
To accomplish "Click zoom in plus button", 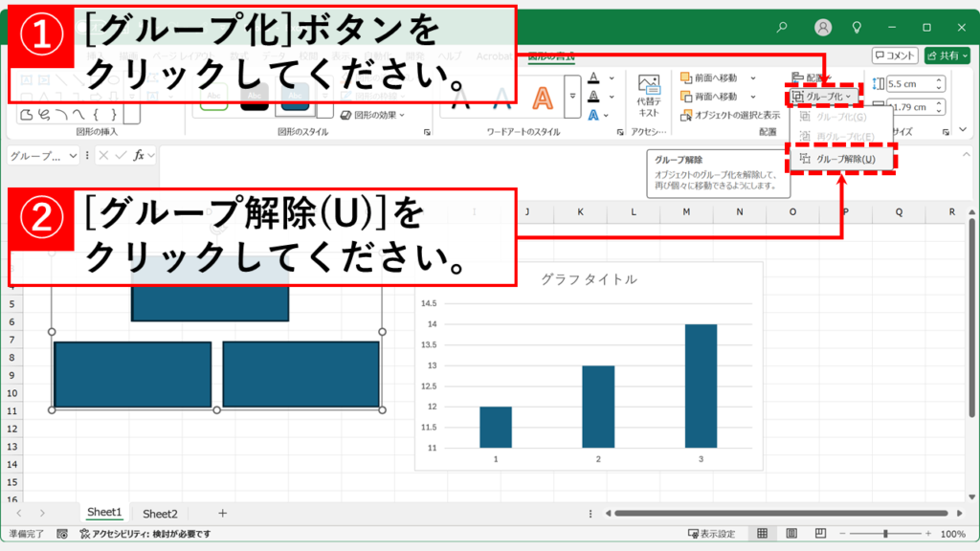I will (x=928, y=534).
